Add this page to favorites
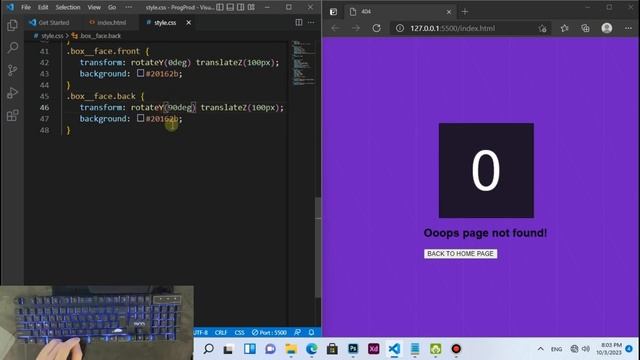Screen dimensions: 640x360 (x=542, y=28)
